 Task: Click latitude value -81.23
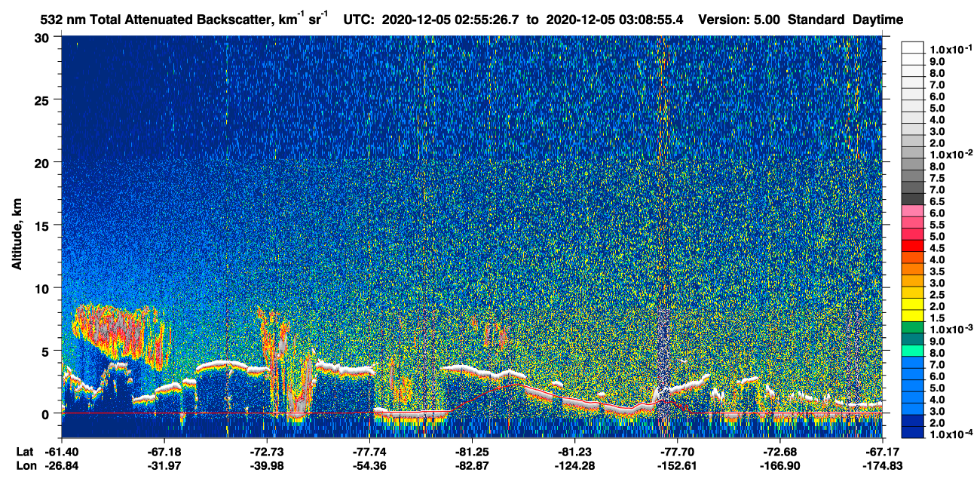(x=575, y=452)
